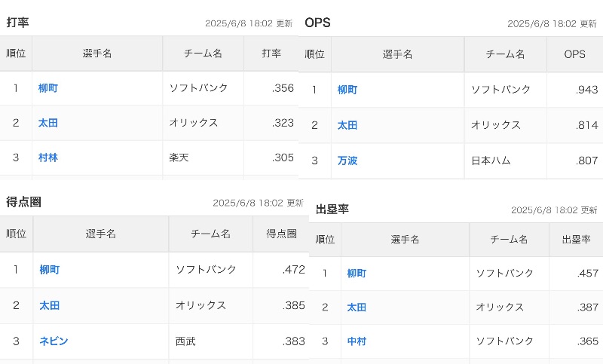The height and width of the screenshot is (364, 603).
Task: Open 柳町 link in the 出塁率 table
Action: point(357,273)
